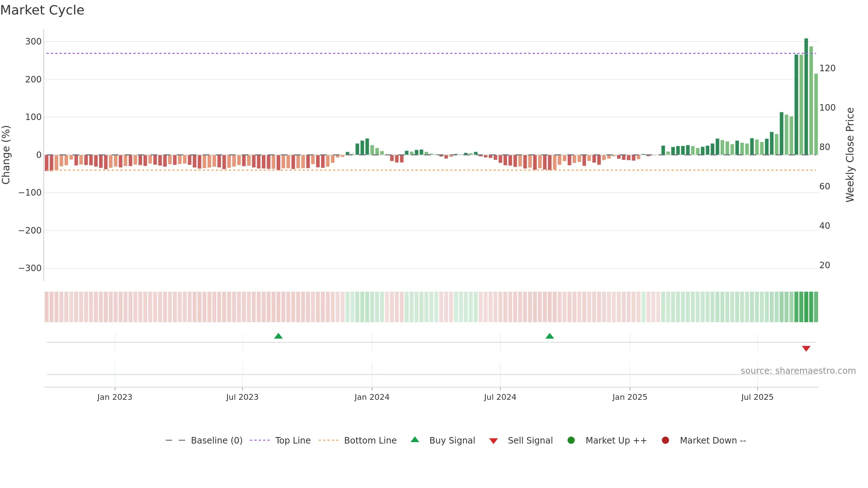The height and width of the screenshot is (488, 868).
Task: Select the buy signal marker near Sep 2024
Action: (x=550, y=336)
